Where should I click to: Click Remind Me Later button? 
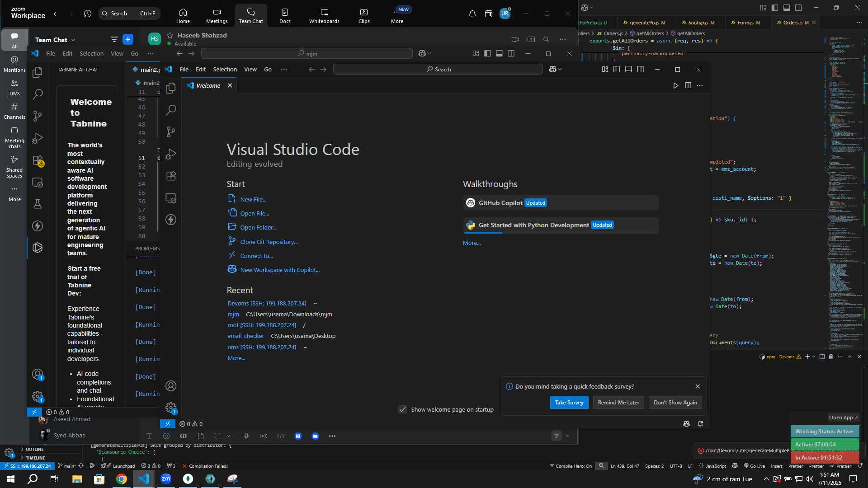[618, 402]
